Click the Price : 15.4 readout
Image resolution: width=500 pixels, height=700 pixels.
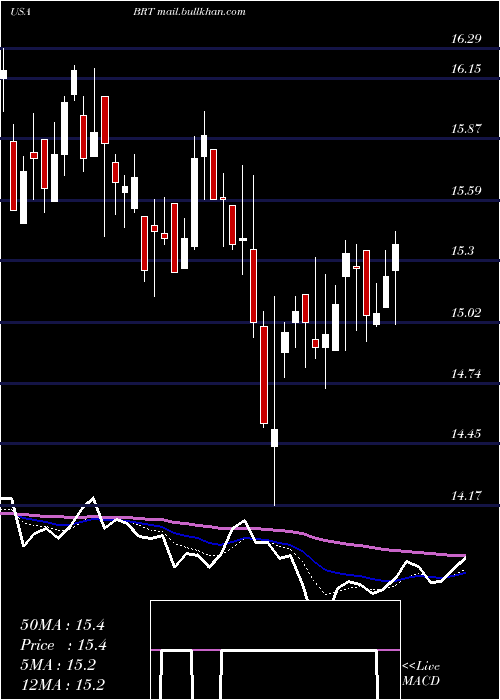pos(62,646)
